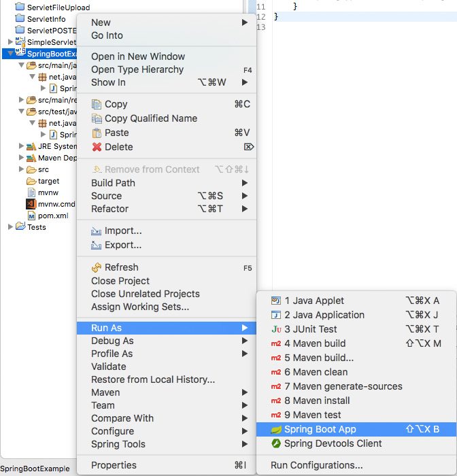457x476 pixels.
Task: Open Run Configurations... dialog
Action: point(356,465)
